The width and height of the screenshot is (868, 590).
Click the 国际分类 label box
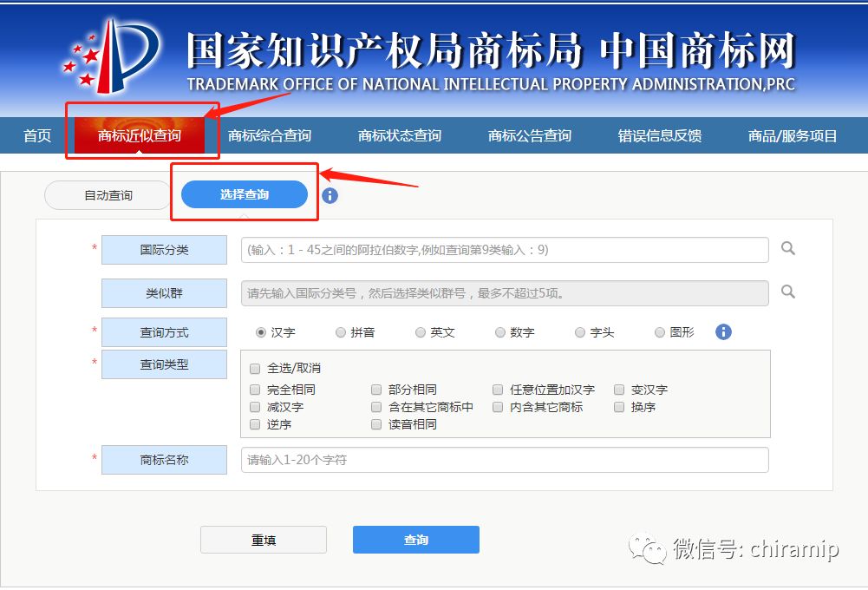(x=164, y=250)
